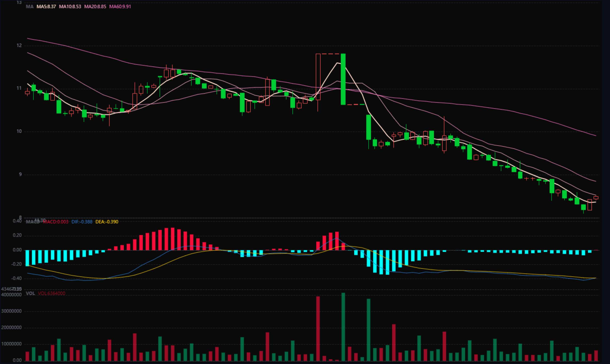
Task: Click the volume axis label 20000000
Action: click(11, 328)
